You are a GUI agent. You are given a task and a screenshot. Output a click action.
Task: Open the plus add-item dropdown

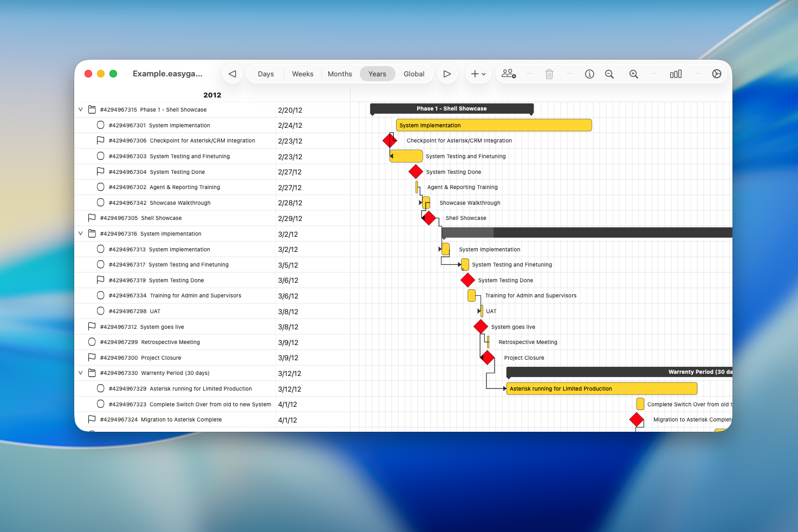click(478, 74)
